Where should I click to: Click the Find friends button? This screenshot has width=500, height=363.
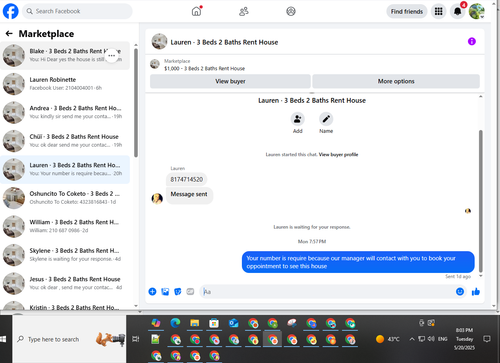click(x=407, y=11)
